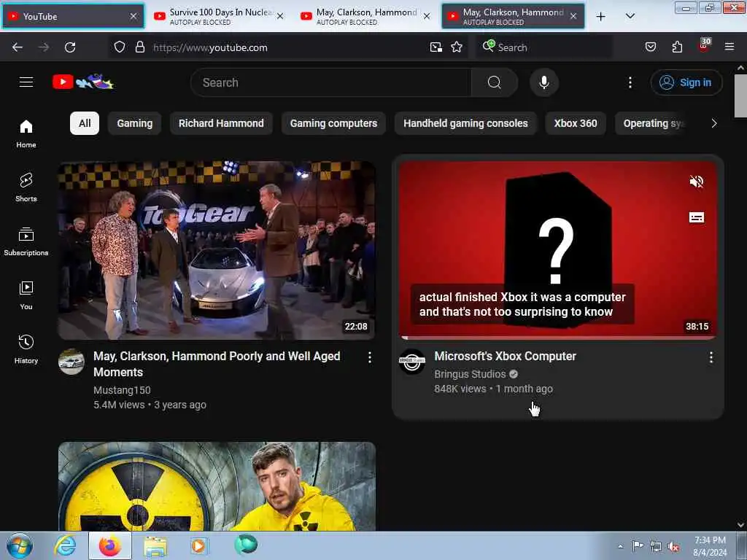Open Shorts from the sidebar
The width and height of the screenshot is (747, 560).
(26, 187)
